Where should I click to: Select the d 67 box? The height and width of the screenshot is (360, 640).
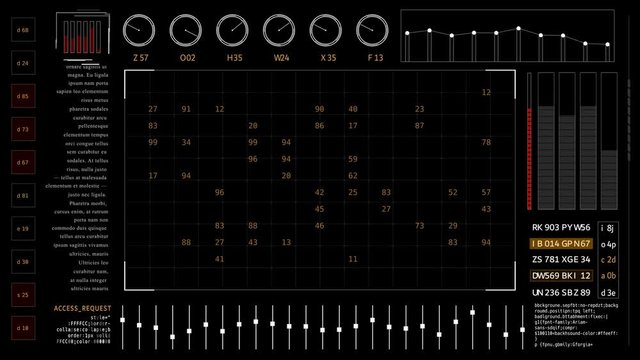[x=23, y=162]
